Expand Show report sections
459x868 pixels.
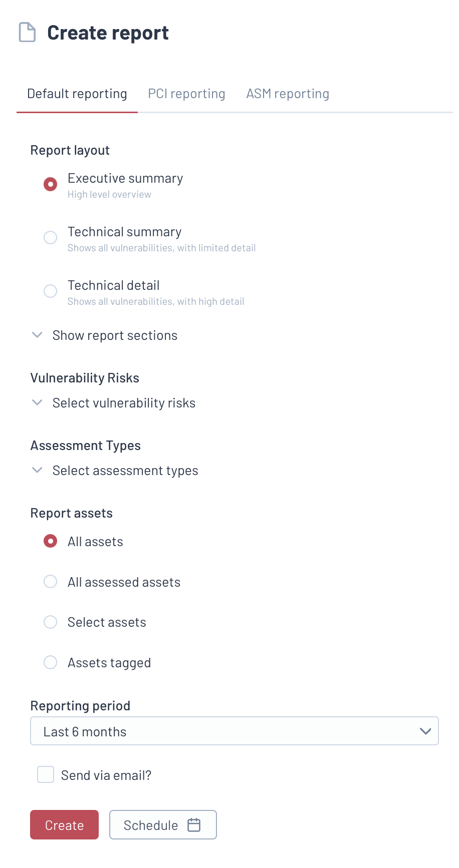pos(115,335)
